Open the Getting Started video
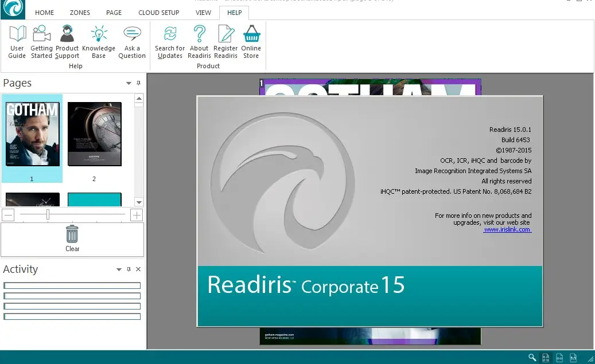Screen dimensions: 595x364 point(41,42)
